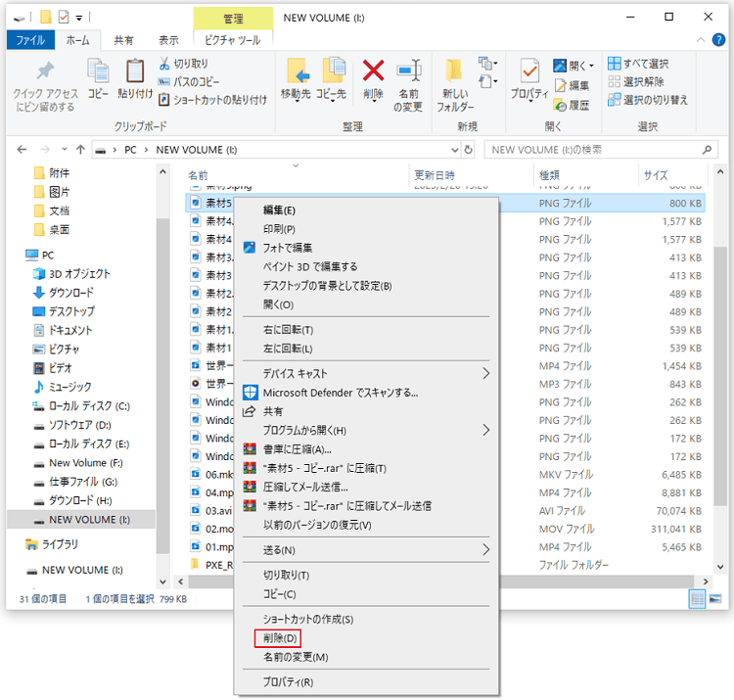Switch to details view icon in status bar
The height and width of the screenshot is (700, 734).
(x=697, y=599)
